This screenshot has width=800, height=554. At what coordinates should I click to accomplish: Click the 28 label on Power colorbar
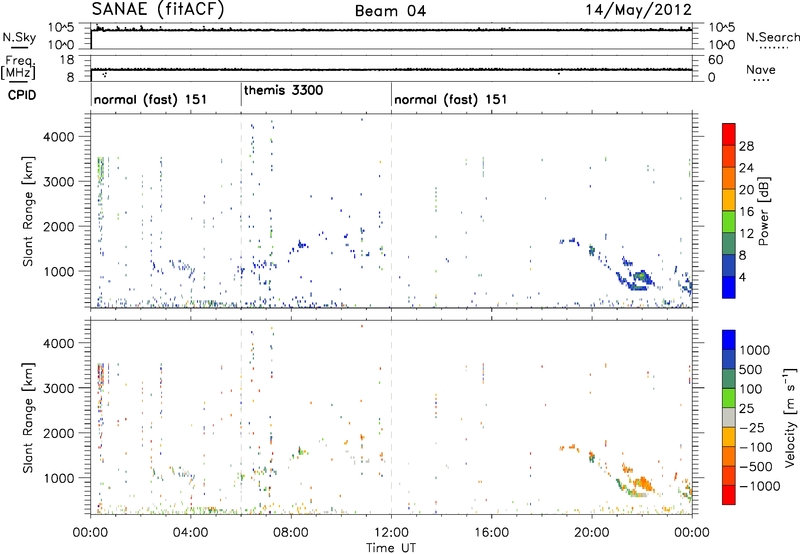[x=746, y=146]
